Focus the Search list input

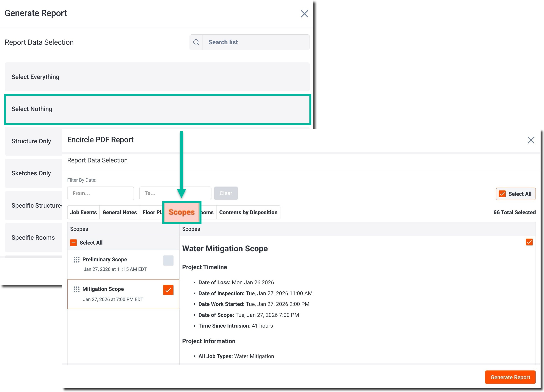point(256,42)
